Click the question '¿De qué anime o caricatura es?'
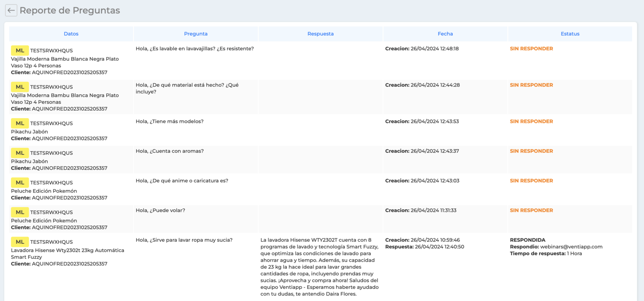The image size is (644, 301). tap(189, 181)
